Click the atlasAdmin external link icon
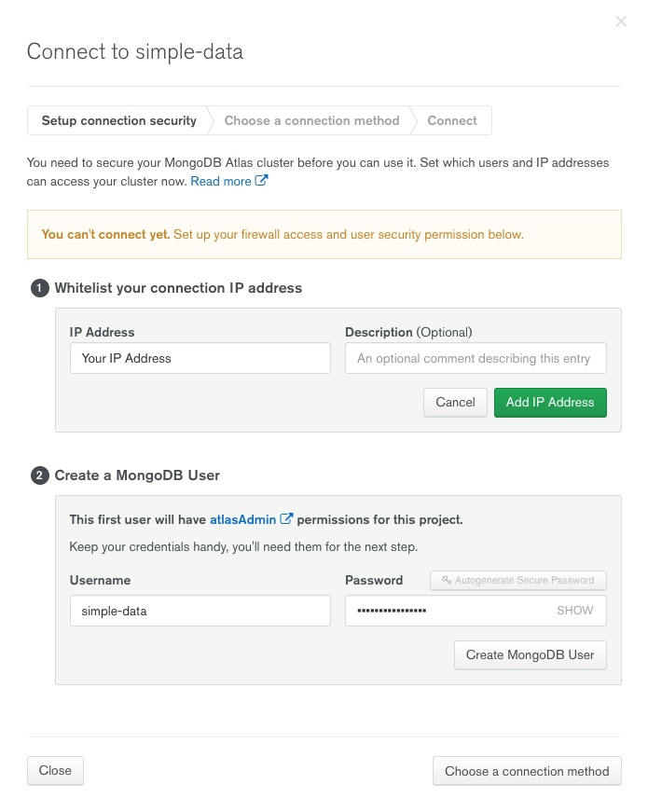 pyautogui.click(x=286, y=519)
